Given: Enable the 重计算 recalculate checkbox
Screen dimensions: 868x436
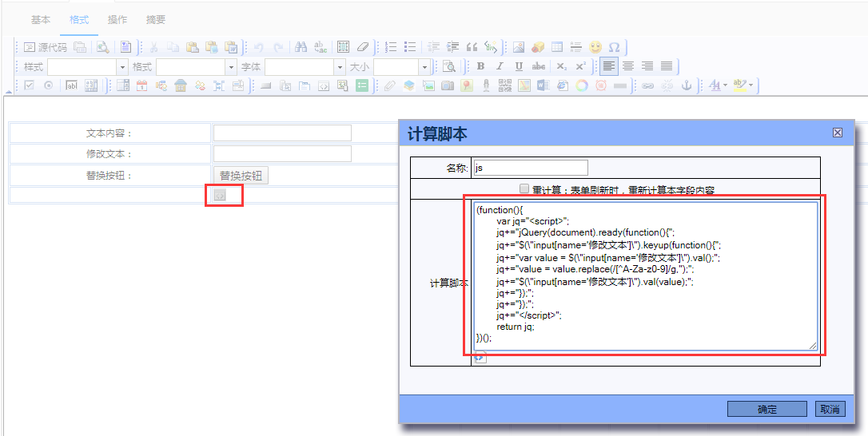Looking at the screenshot, I should pyautogui.click(x=524, y=188).
